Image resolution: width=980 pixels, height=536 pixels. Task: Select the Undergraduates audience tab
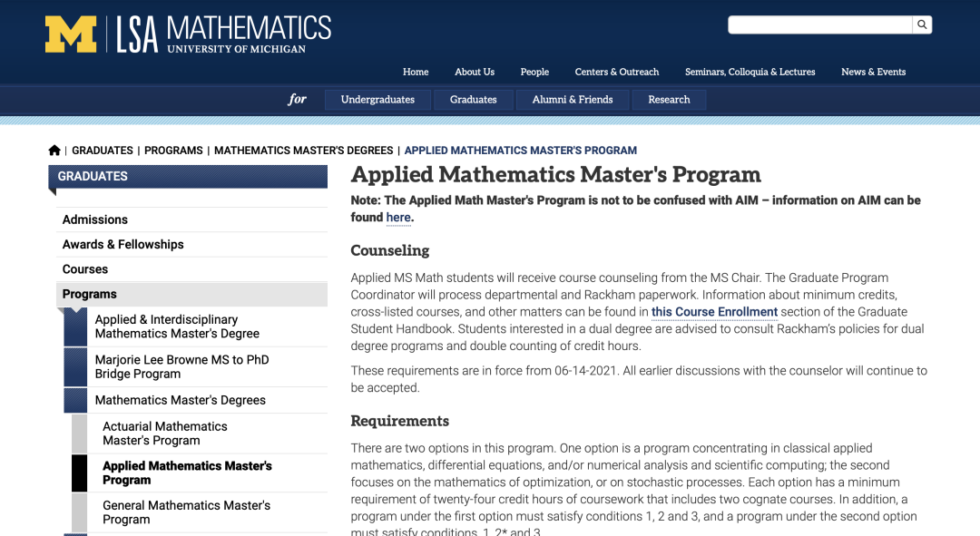point(377,100)
